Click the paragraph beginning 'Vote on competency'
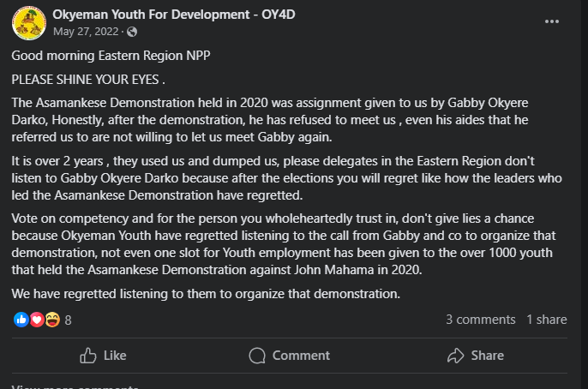Viewport: 588px width, 389px height. tap(284, 244)
